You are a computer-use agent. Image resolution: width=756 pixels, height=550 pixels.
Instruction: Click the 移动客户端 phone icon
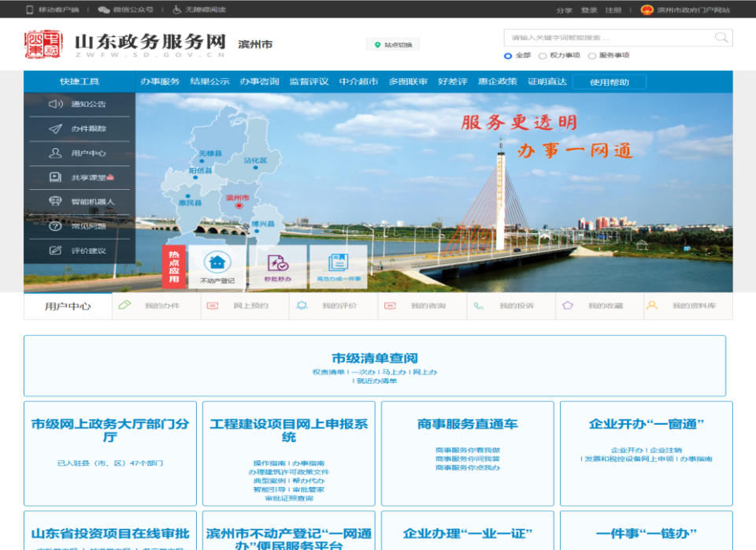pos(30,9)
